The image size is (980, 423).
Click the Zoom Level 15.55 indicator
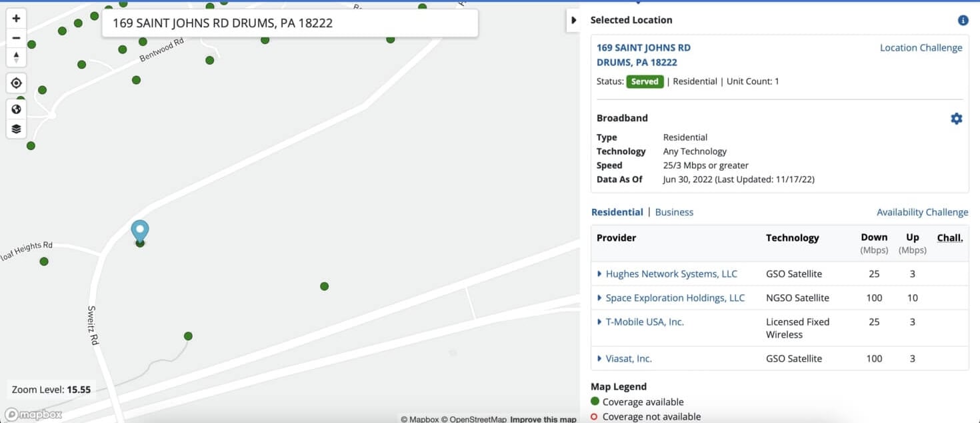[x=51, y=390]
